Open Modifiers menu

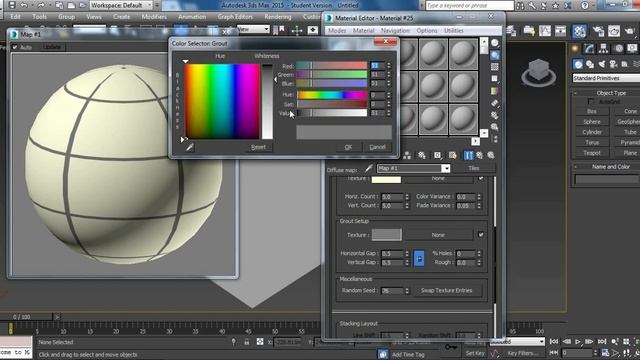pos(154,17)
